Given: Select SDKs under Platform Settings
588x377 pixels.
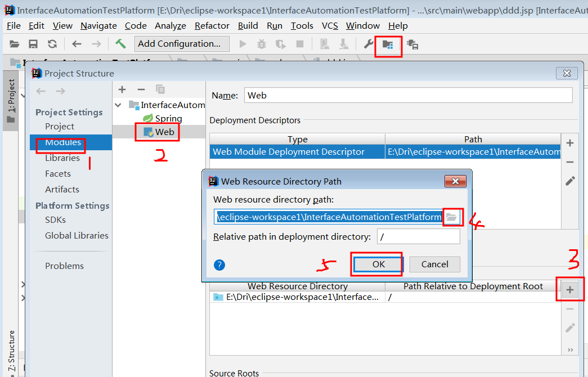Looking at the screenshot, I should [55, 220].
